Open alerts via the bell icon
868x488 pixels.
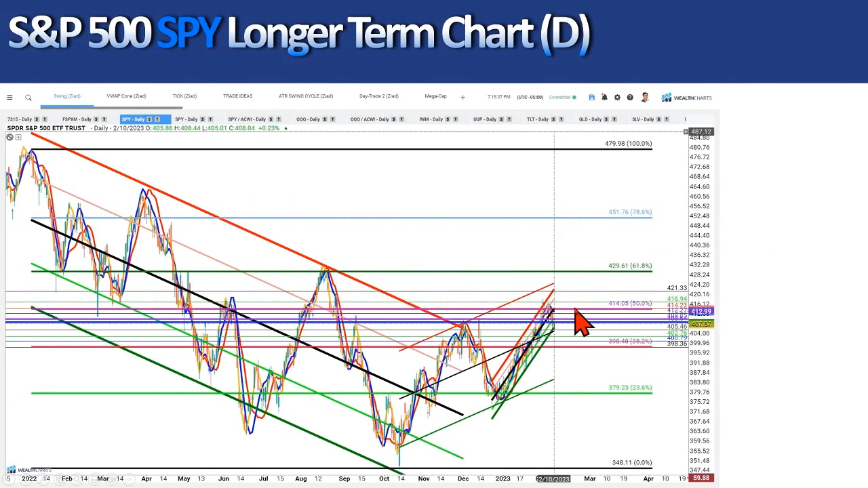click(x=604, y=98)
